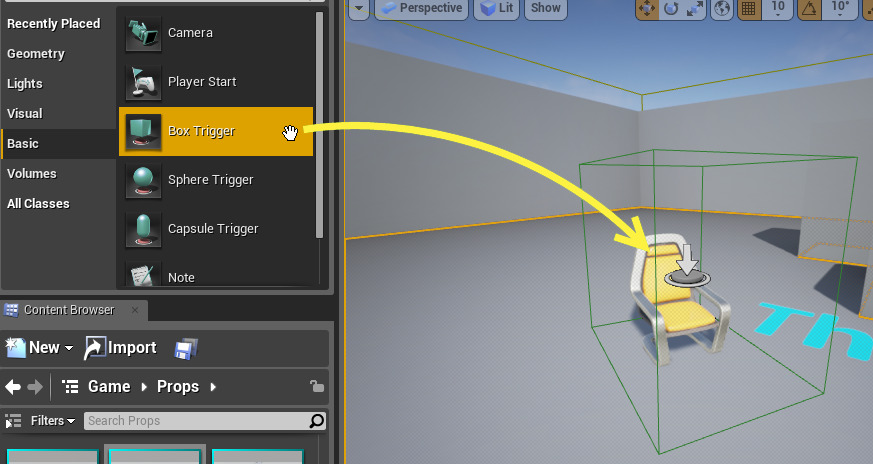Open viewport options dropdown arrow
873x464 pixels.
point(359,8)
